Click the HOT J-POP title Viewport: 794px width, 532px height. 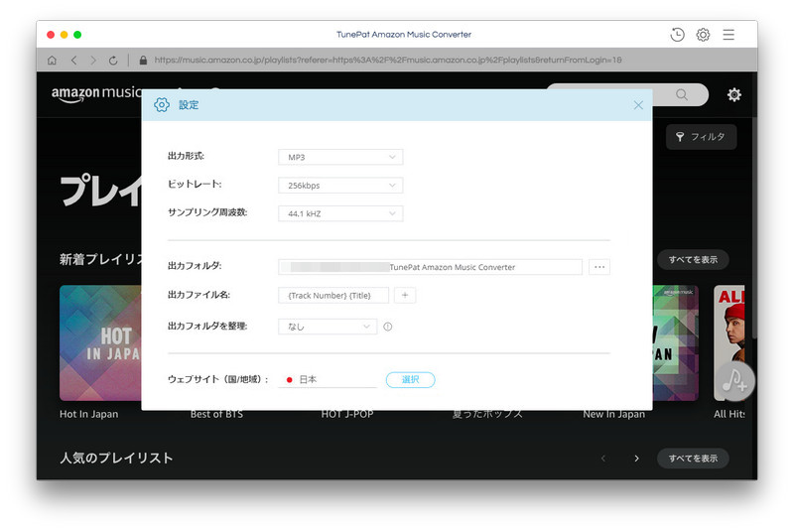(347, 414)
